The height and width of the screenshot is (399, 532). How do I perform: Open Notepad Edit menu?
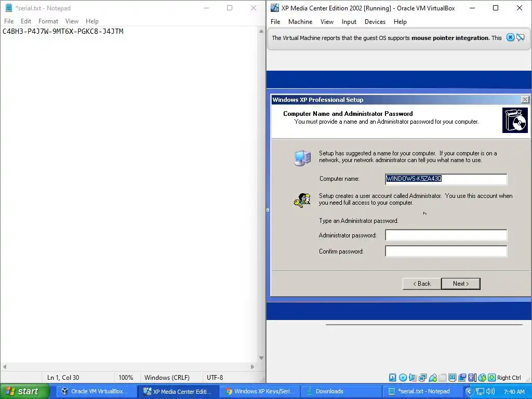(26, 21)
